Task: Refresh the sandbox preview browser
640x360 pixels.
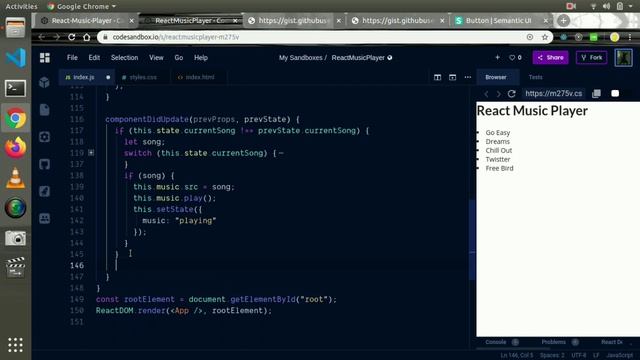Action: click(x=511, y=93)
